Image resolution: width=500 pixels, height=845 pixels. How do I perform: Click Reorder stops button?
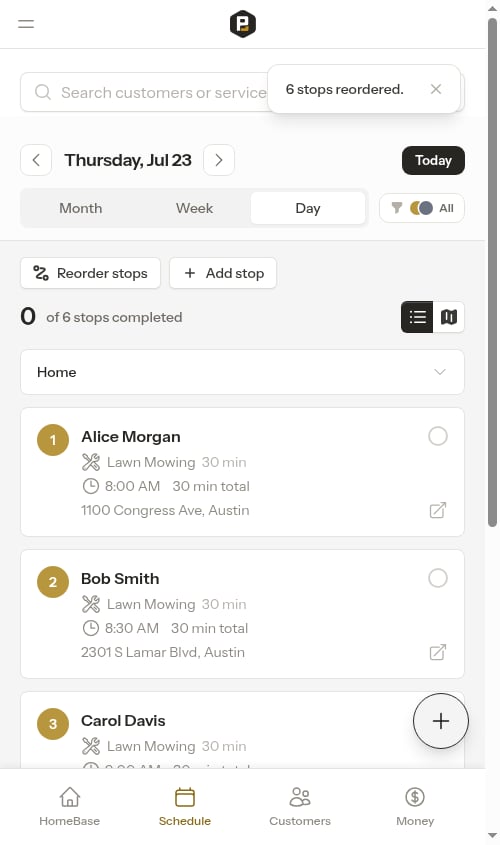click(91, 273)
